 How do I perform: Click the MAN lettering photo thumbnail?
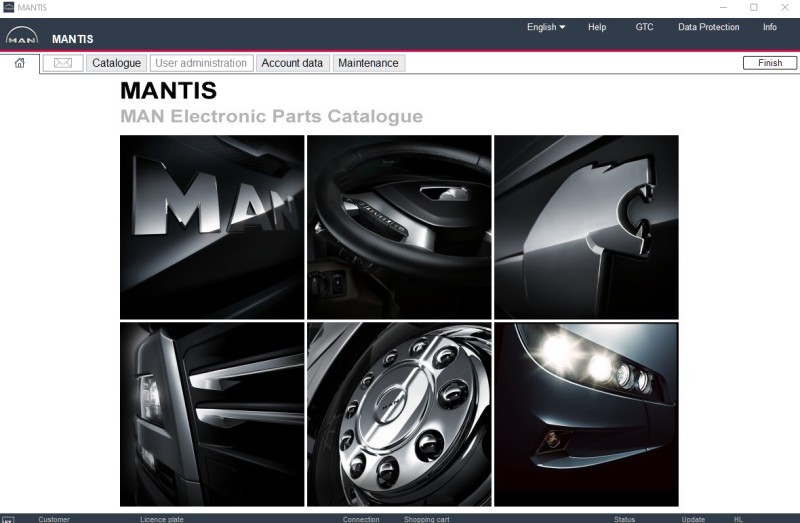click(x=212, y=227)
